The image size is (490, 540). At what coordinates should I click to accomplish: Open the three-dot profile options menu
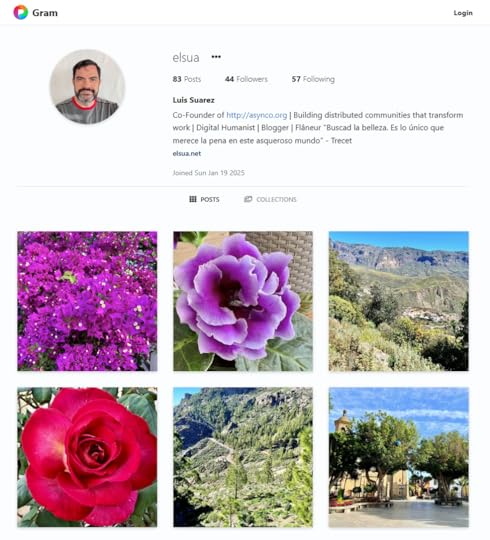pyautogui.click(x=216, y=57)
